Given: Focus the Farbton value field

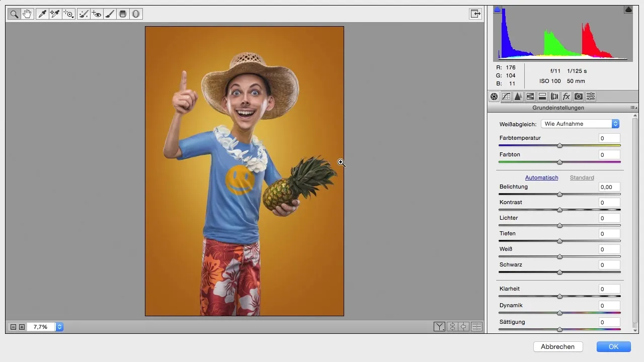Looking at the screenshot, I should pyautogui.click(x=609, y=155).
